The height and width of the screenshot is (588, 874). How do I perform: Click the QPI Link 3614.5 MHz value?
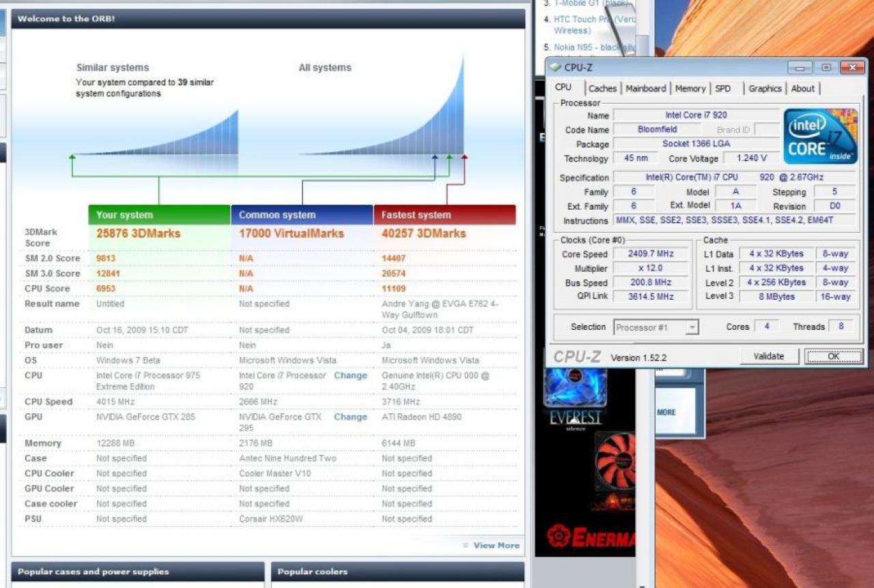tap(650, 296)
